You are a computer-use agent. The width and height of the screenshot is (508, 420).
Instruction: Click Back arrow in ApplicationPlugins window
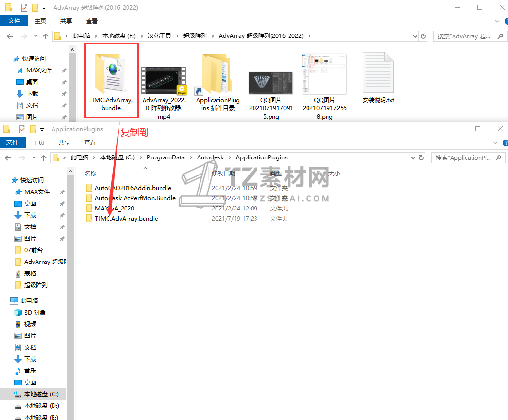tap(8, 158)
